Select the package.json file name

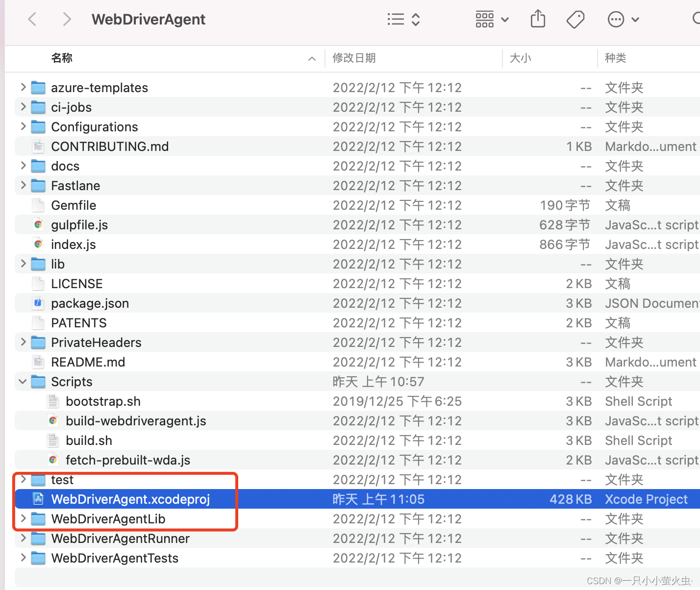coord(90,303)
